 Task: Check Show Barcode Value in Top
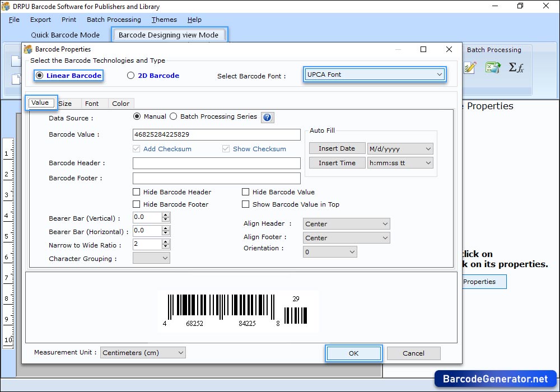245,204
